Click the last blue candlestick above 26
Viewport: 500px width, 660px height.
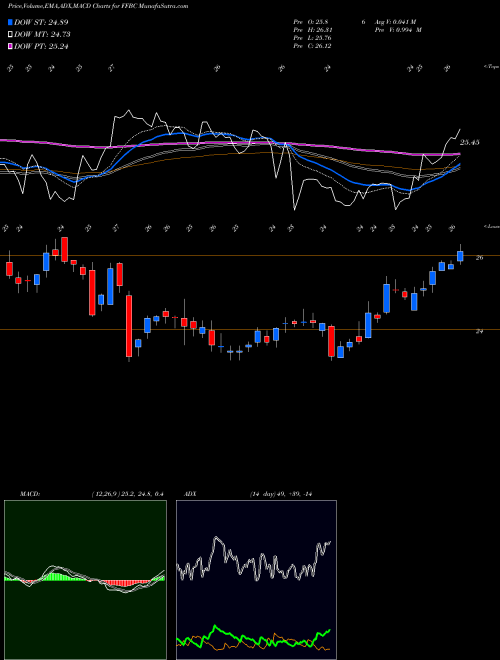460,256
